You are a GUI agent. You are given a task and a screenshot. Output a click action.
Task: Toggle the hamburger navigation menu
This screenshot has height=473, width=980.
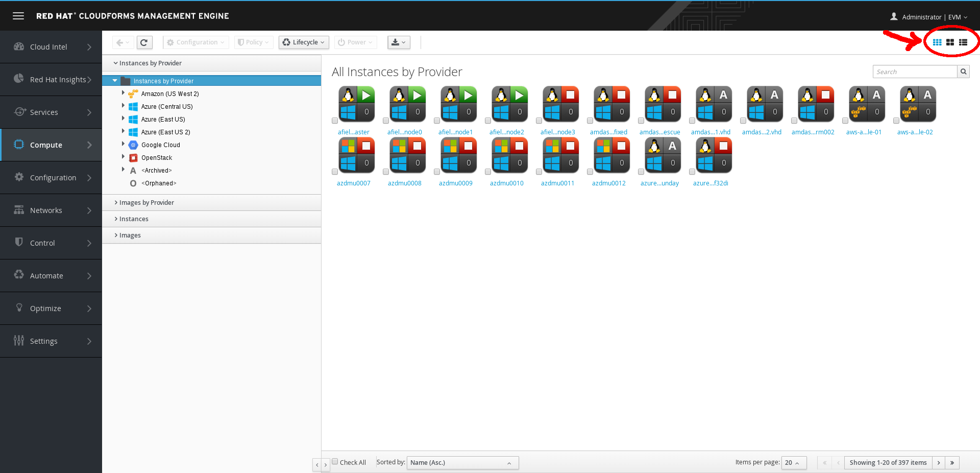click(x=18, y=16)
